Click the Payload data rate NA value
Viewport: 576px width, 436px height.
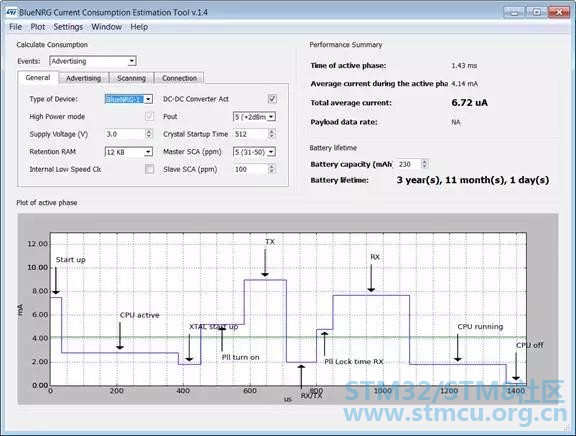pyautogui.click(x=456, y=122)
